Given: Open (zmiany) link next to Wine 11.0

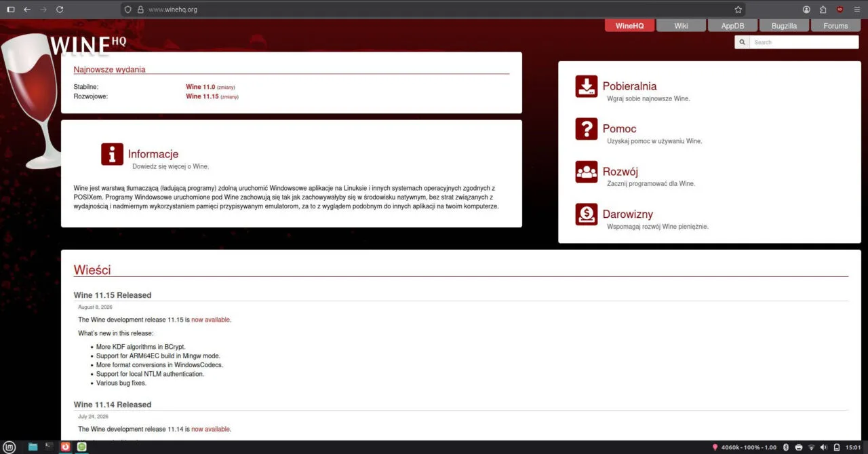Looking at the screenshot, I should (x=226, y=88).
